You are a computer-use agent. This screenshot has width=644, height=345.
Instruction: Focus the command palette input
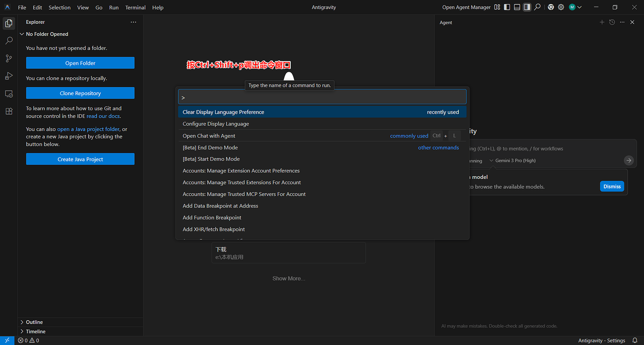point(322,97)
